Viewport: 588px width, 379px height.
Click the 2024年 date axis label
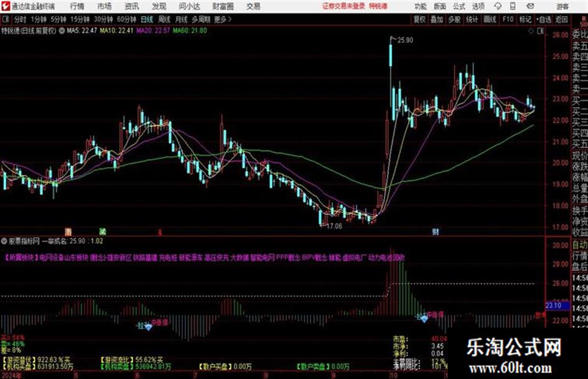pos(11,375)
